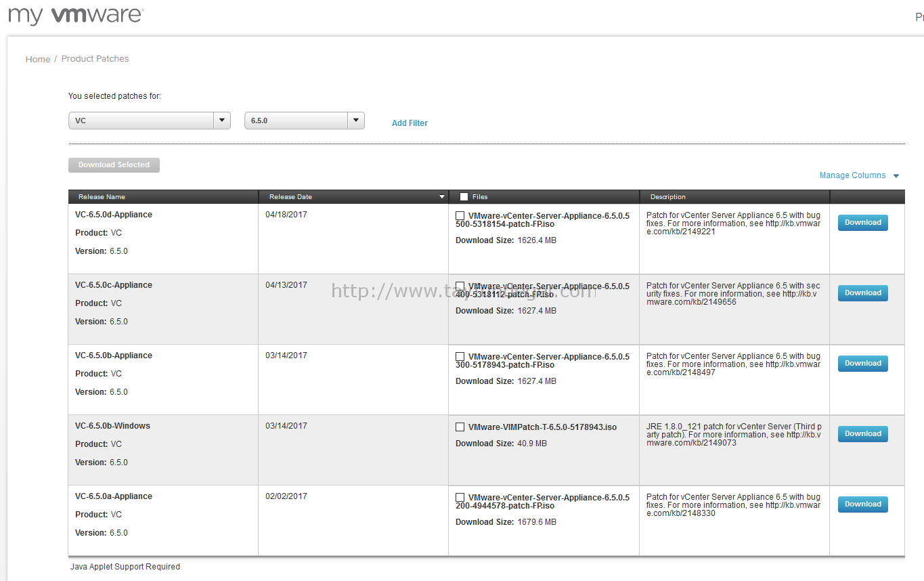Click the Files column header label
The image size is (924, 581).
(480, 197)
